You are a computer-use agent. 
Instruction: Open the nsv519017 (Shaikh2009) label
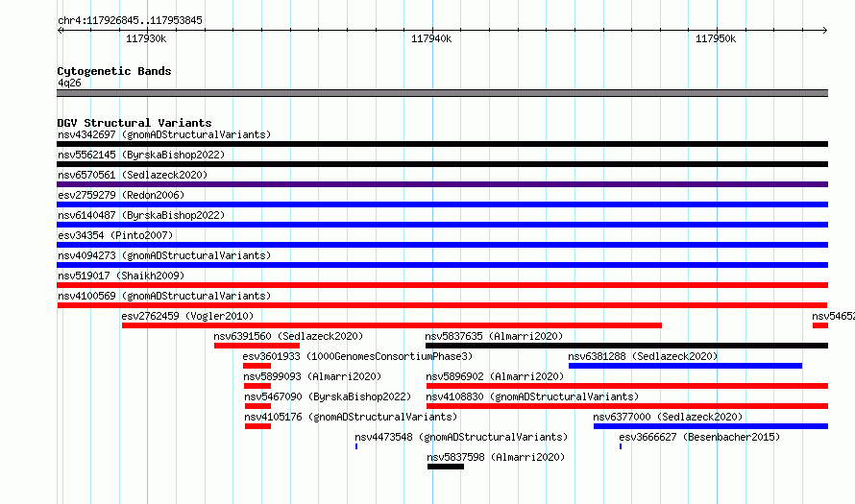click(x=121, y=276)
